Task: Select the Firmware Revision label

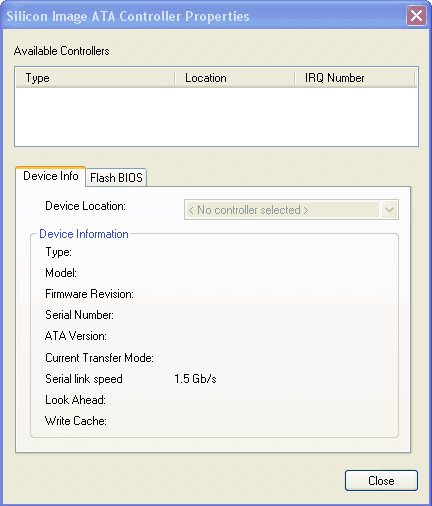Action: [89, 294]
